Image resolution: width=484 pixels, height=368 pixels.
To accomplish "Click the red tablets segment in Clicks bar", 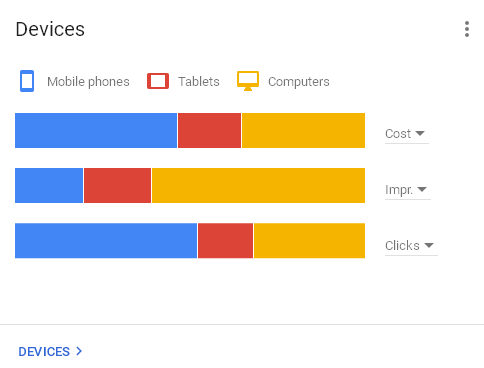I will (225, 241).
